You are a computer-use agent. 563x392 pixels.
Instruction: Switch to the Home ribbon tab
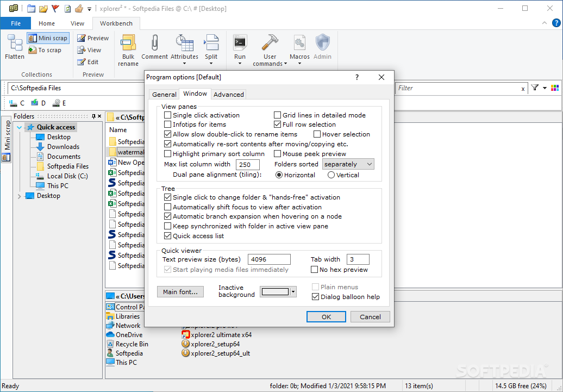tap(47, 23)
